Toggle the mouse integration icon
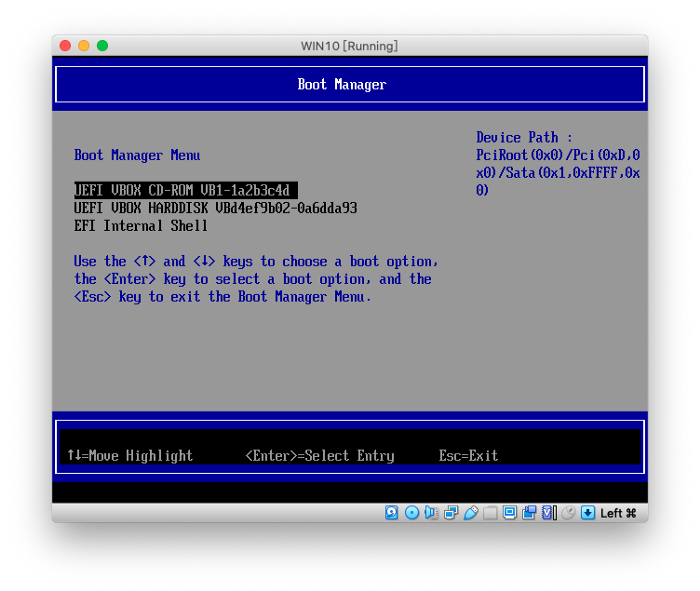The width and height of the screenshot is (700, 591). (568, 513)
